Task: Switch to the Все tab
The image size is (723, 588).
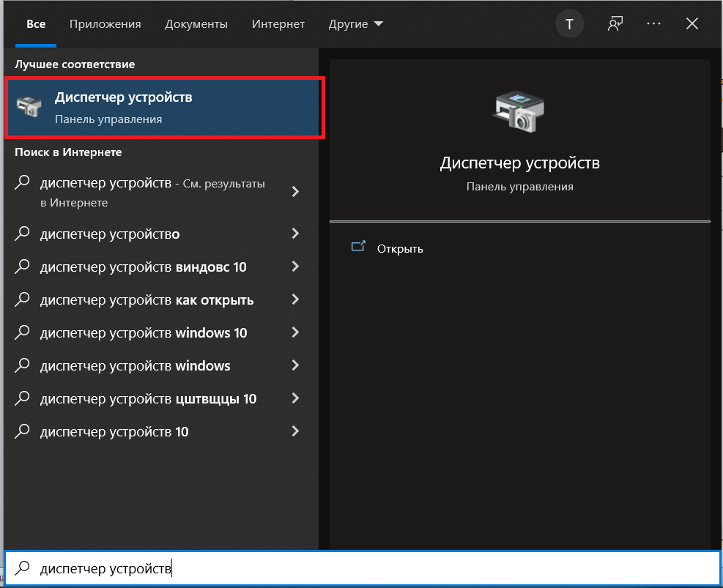Action: pos(36,24)
